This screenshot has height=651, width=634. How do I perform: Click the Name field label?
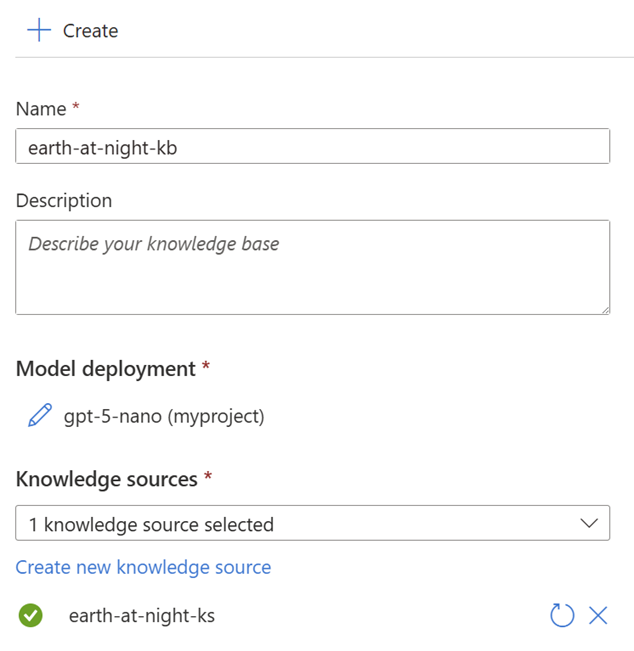pyautogui.click(x=41, y=109)
